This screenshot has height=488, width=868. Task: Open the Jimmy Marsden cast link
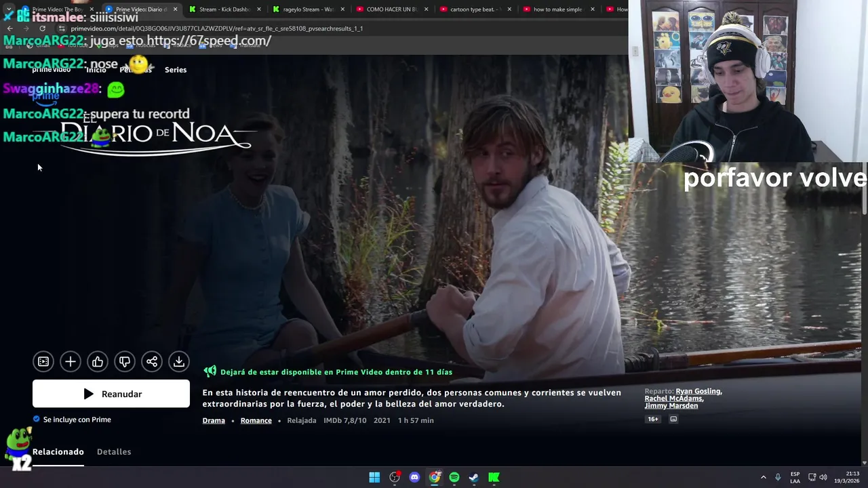pyautogui.click(x=671, y=406)
